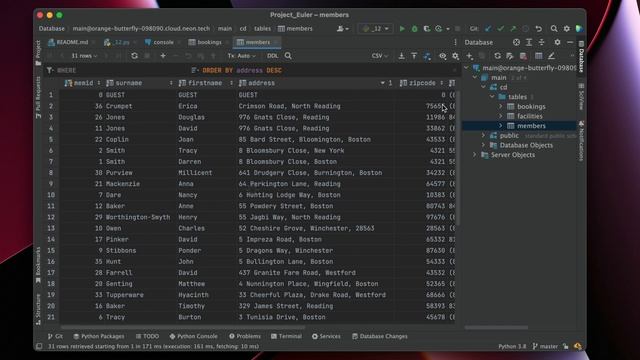Run the _12 configuration
This screenshot has height=360, width=640.
pyautogui.click(x=402, y=29)
